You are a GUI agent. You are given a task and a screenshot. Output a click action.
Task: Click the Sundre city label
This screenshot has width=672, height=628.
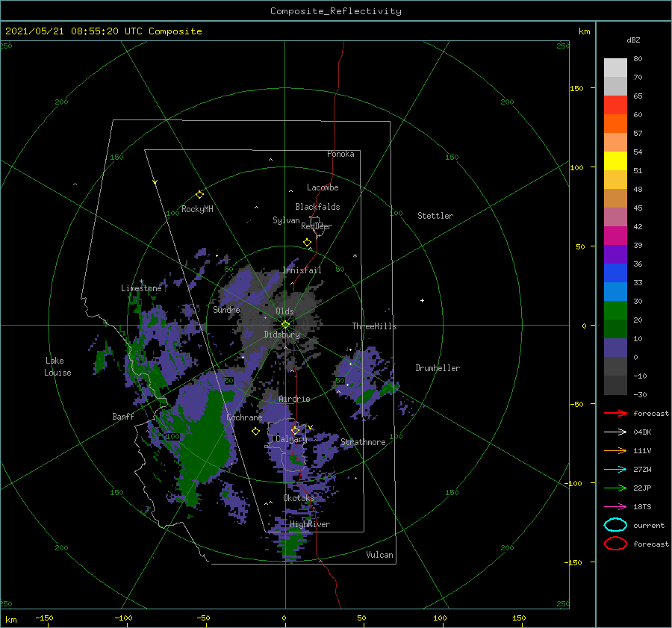point(227,309)
